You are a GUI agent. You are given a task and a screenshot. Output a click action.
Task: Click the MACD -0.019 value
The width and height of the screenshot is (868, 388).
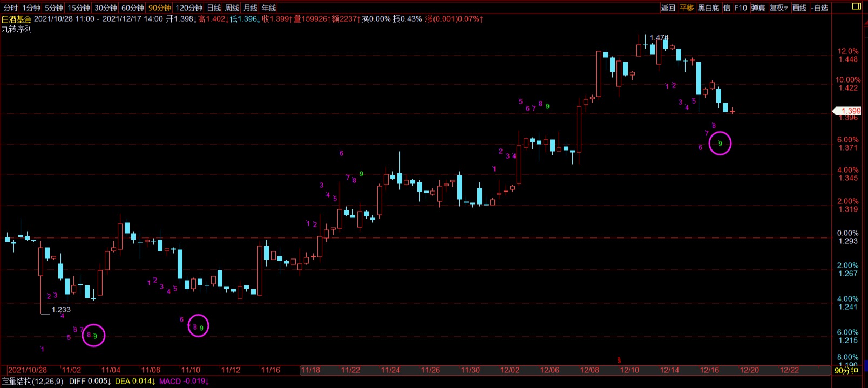[184, 382]
